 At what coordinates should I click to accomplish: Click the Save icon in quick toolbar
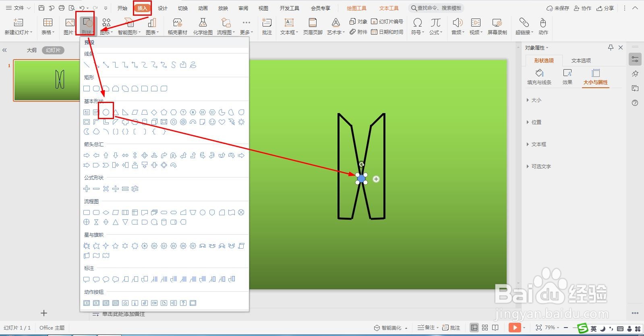(x=41, y=8)
